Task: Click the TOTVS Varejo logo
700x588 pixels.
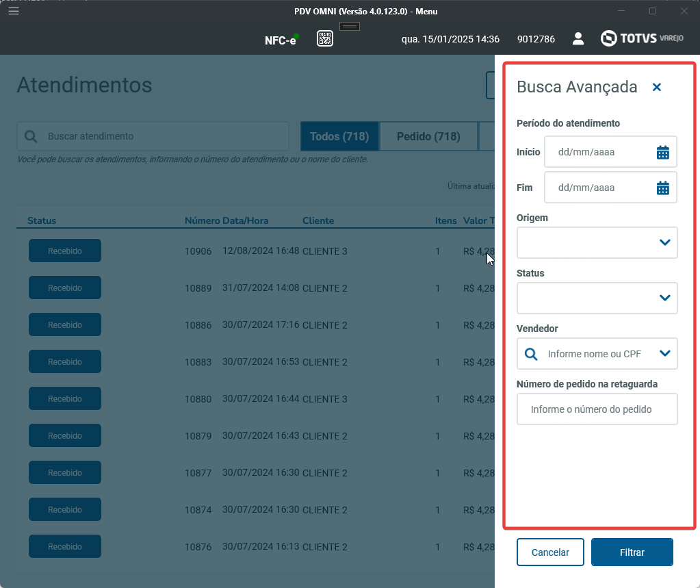Action: [x=642, y=38]
